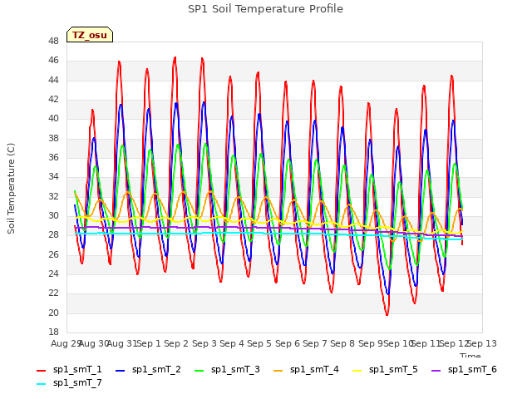Click the Sep 3 x-axis date label
Viewport: 532px width, 399px height.
204,343
